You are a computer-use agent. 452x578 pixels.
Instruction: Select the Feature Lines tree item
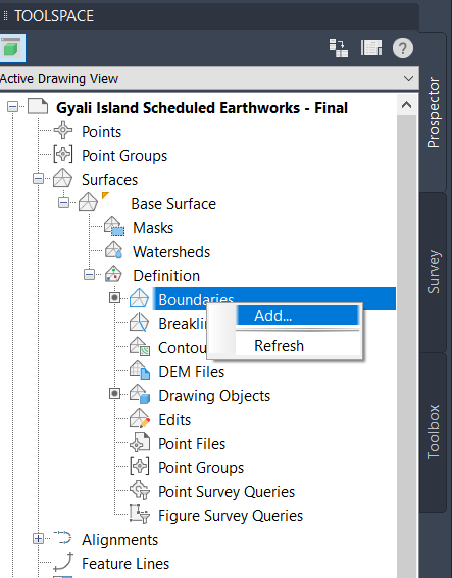pos(125,564)
